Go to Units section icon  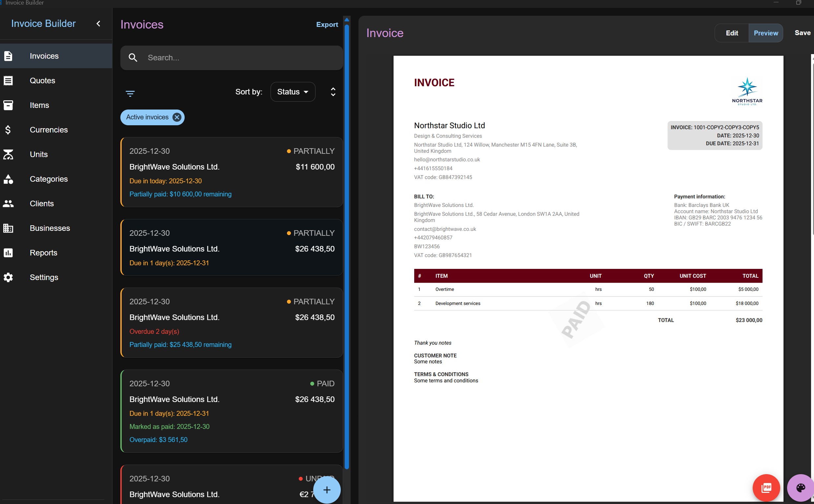8,154
